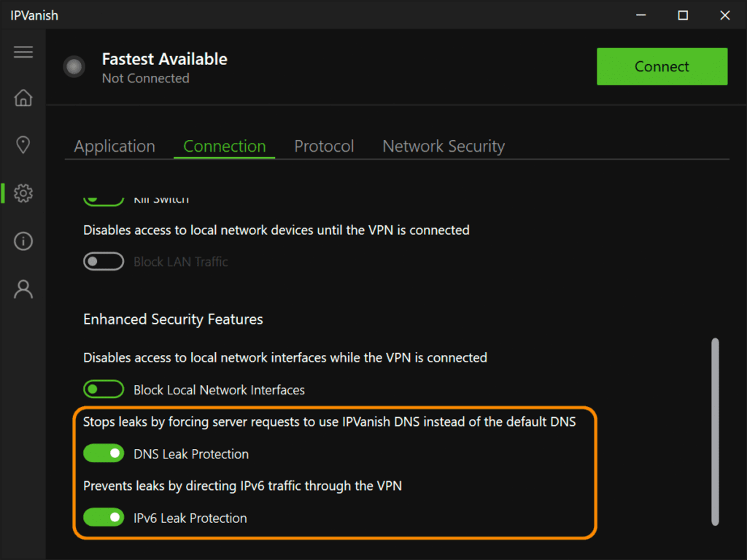Disable Block Local Network Interfaces
This screenshot has height=560, width=747.
pos(104,389)
